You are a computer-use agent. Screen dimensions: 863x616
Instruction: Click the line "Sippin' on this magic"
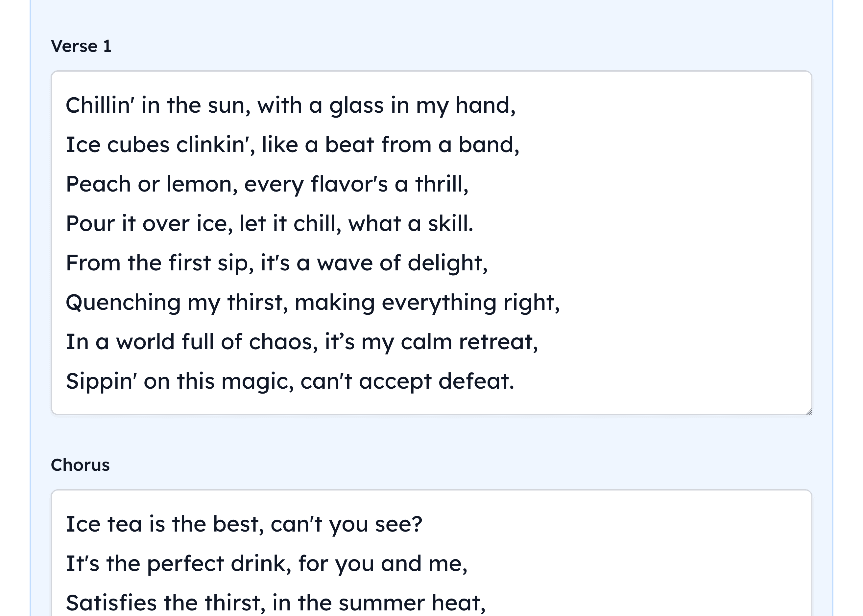(290, 381)
